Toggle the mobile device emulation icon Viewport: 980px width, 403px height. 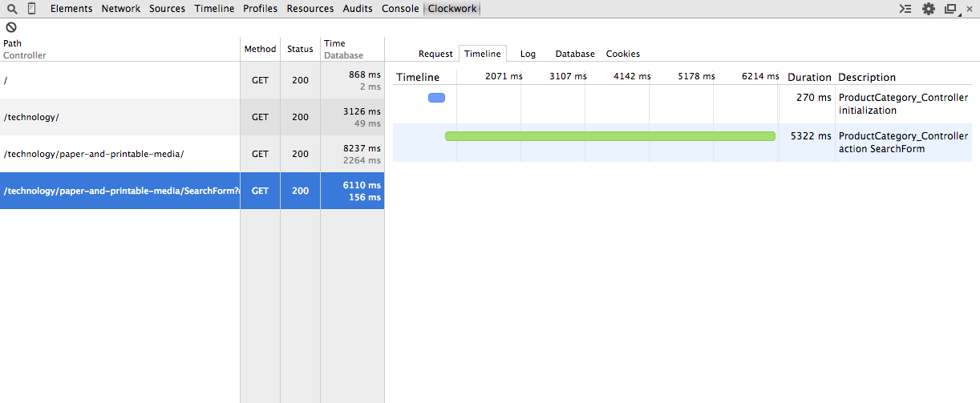click(x=31, y=9)
